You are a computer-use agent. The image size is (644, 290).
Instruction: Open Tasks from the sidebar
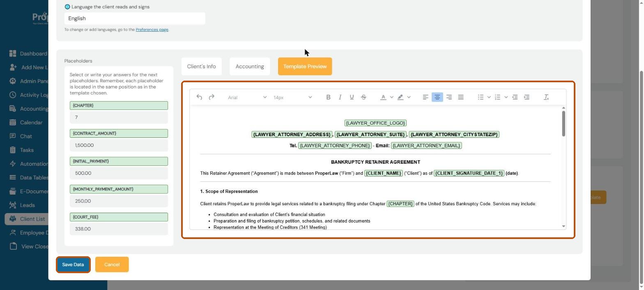click(x=21, y=150)
